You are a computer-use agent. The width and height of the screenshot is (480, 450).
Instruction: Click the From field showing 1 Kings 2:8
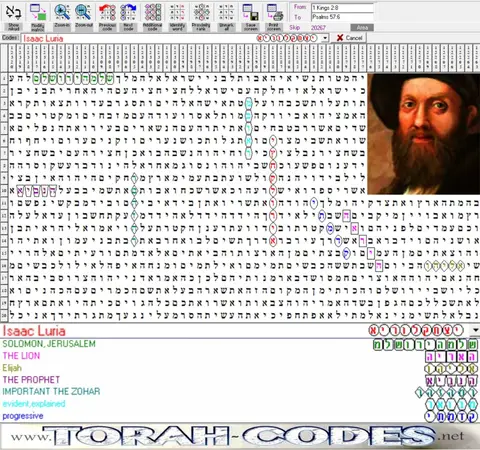click(342, 7)
